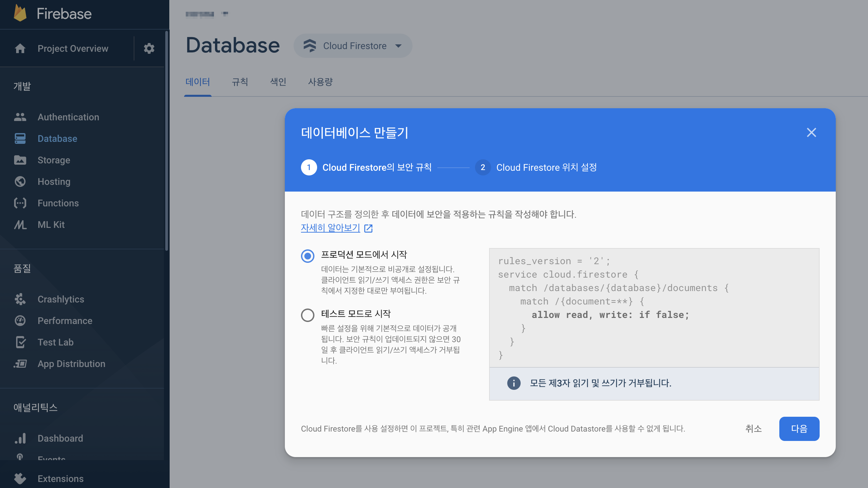Screen dimensions: 868x488
Task: Open Crashlytics using its bug icon
Action: coord(20,299)
